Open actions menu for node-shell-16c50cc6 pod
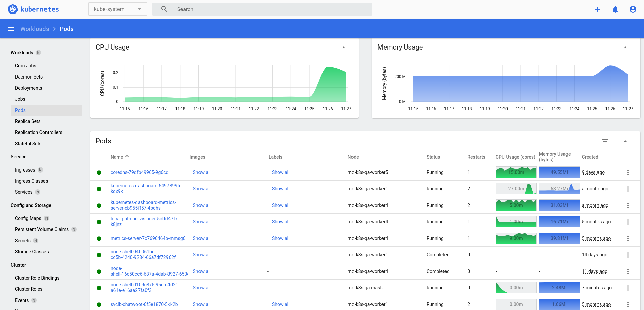Image resolution: width=644 pixels, height=310 pixels. tap(628, 272)
